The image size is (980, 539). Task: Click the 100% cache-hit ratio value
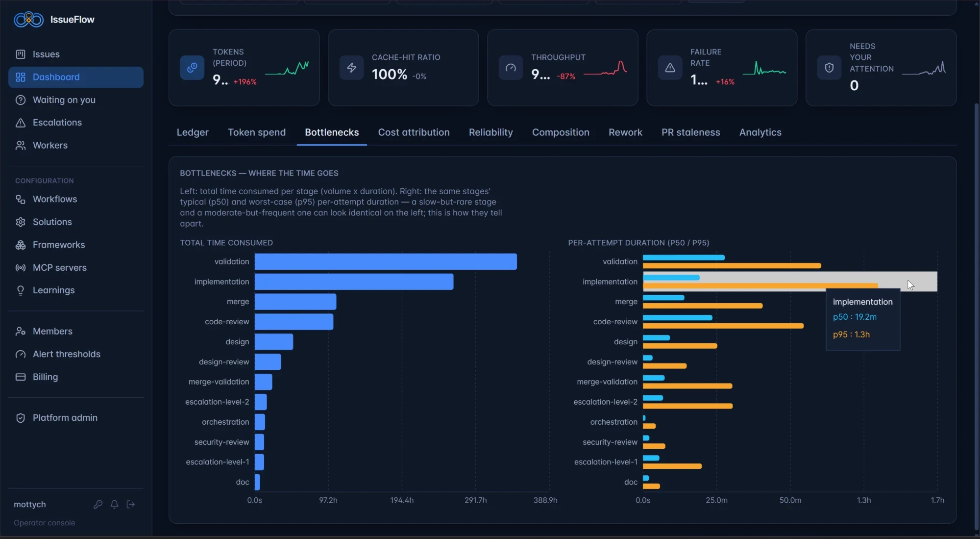click(390, 75)
